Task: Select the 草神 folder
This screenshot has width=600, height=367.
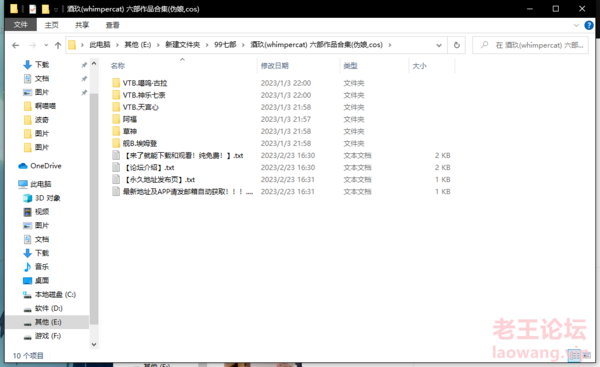Action: (130, 131)
